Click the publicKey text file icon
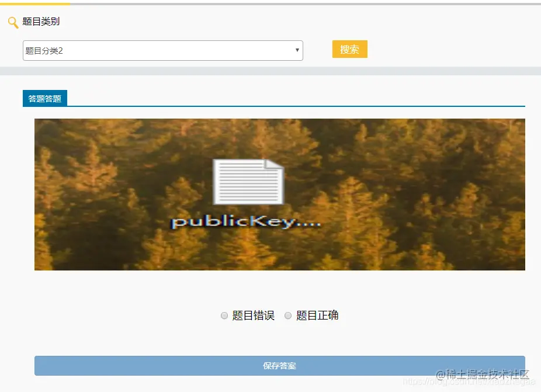The width and height of the screenshot is (541, 392). tap(249, 181)
